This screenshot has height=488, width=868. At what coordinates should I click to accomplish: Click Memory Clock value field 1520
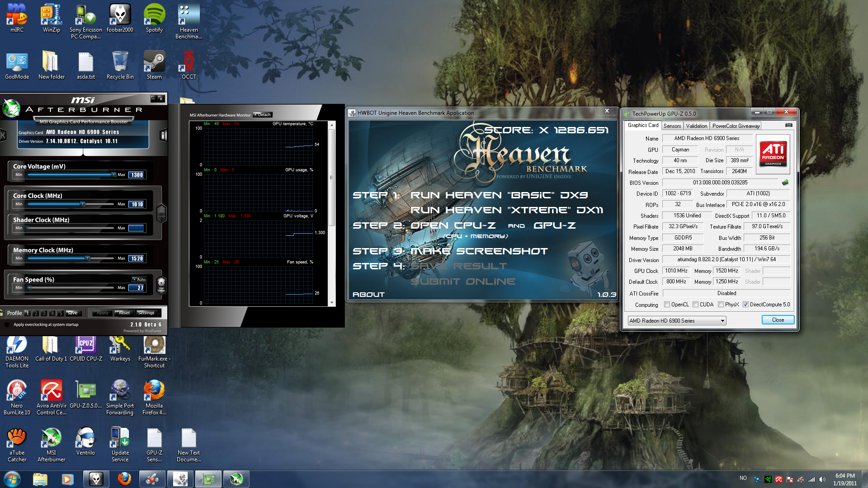point(137,258)
